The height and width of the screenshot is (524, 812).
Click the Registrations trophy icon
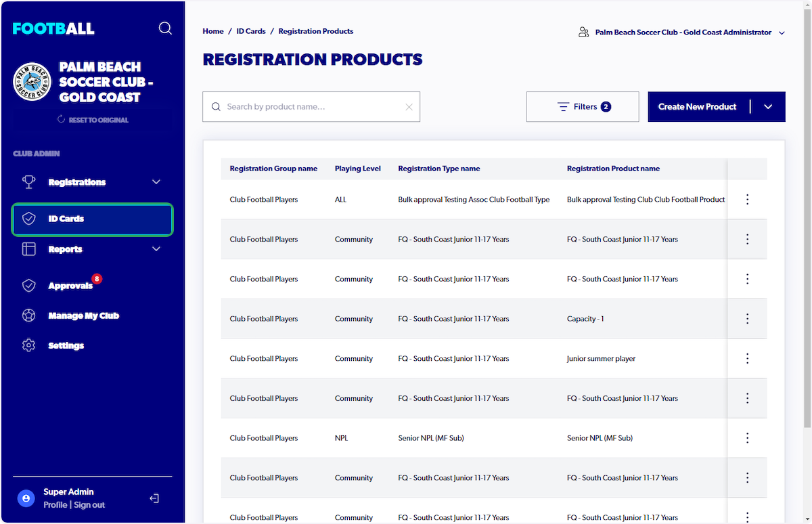pyautogui.click(x=28, y=182)
